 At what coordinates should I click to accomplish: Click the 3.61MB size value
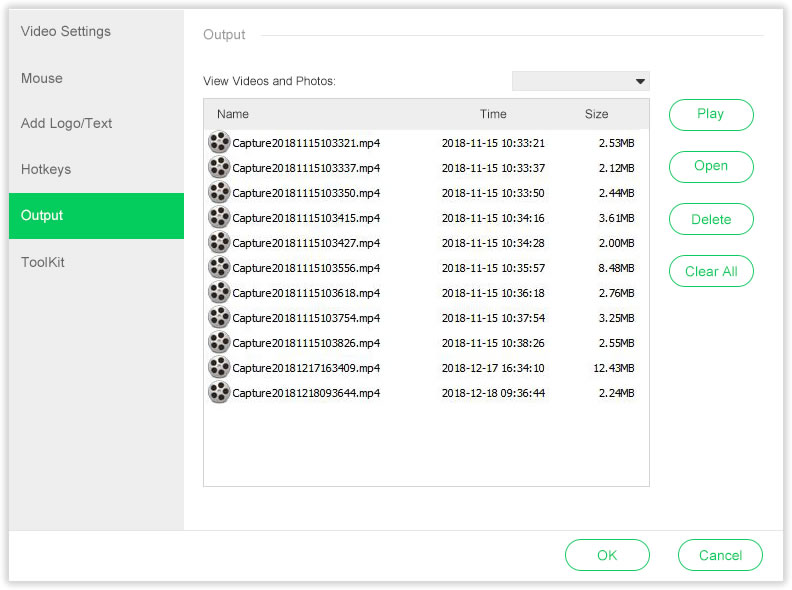point(616,218)
